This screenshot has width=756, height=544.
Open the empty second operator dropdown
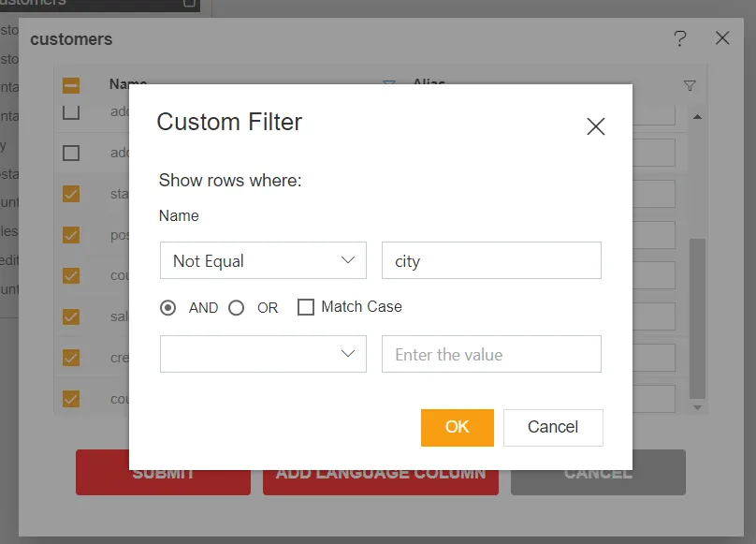pos(263,354)
